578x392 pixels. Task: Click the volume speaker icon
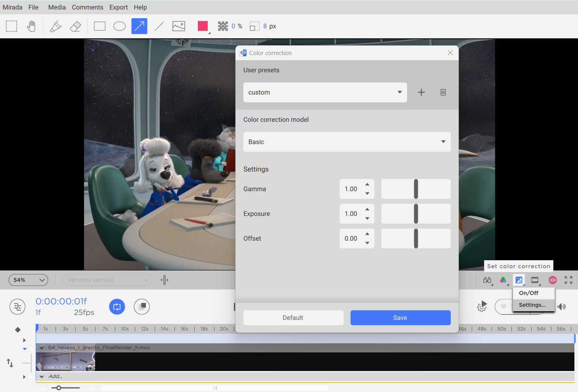coord(561,306)
